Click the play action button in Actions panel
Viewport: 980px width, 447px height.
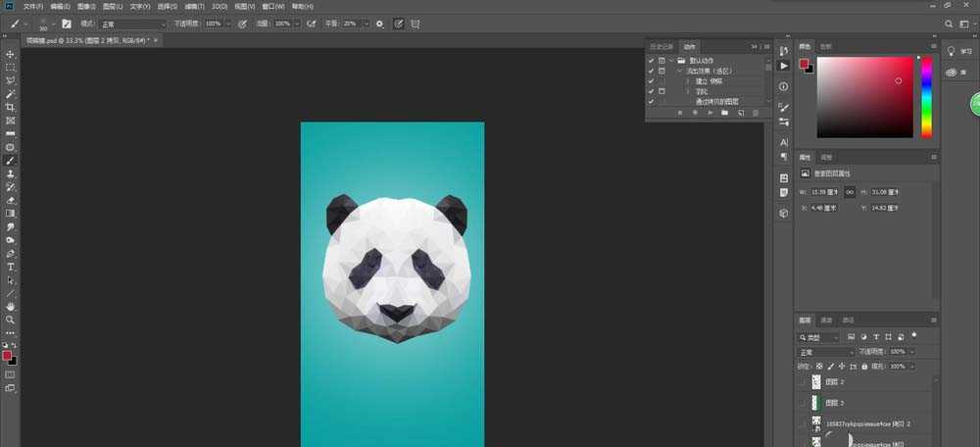709,113
